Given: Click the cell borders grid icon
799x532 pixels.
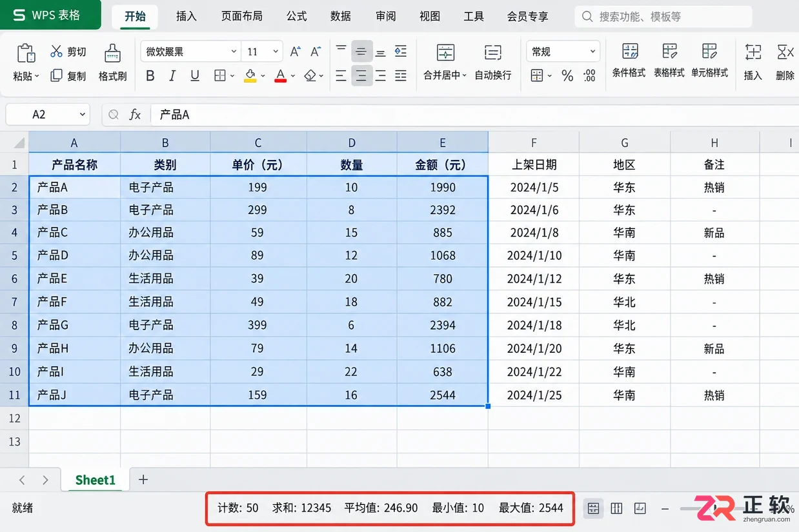Looking at the screenshot, I should pyautogui.click(x=219, y=76).
